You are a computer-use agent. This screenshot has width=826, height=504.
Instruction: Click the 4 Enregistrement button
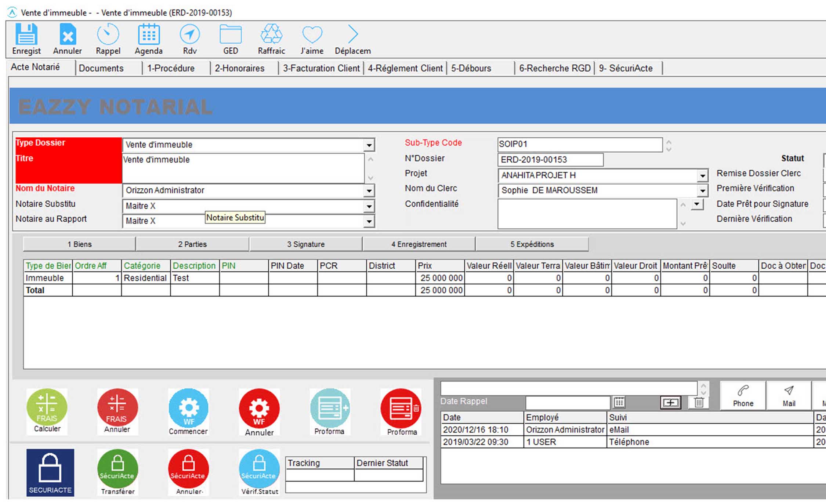[419, 244]
